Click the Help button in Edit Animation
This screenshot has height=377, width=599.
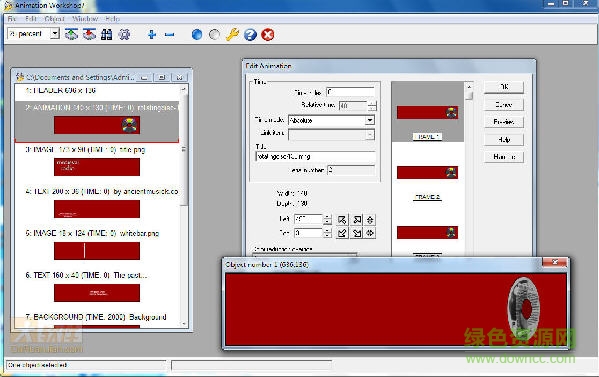coord(503,139)
